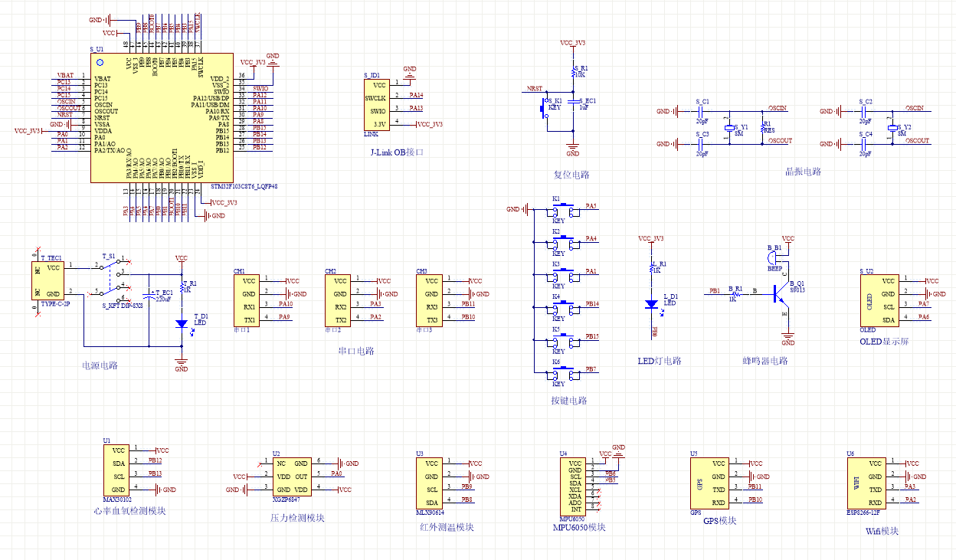Click the MAX30102 heart rate module U1

(x=117, y=470)
